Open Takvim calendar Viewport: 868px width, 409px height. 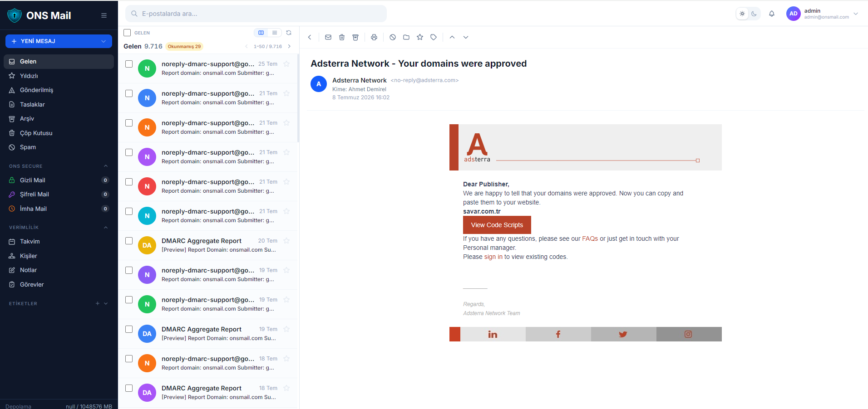coord(59,242)
